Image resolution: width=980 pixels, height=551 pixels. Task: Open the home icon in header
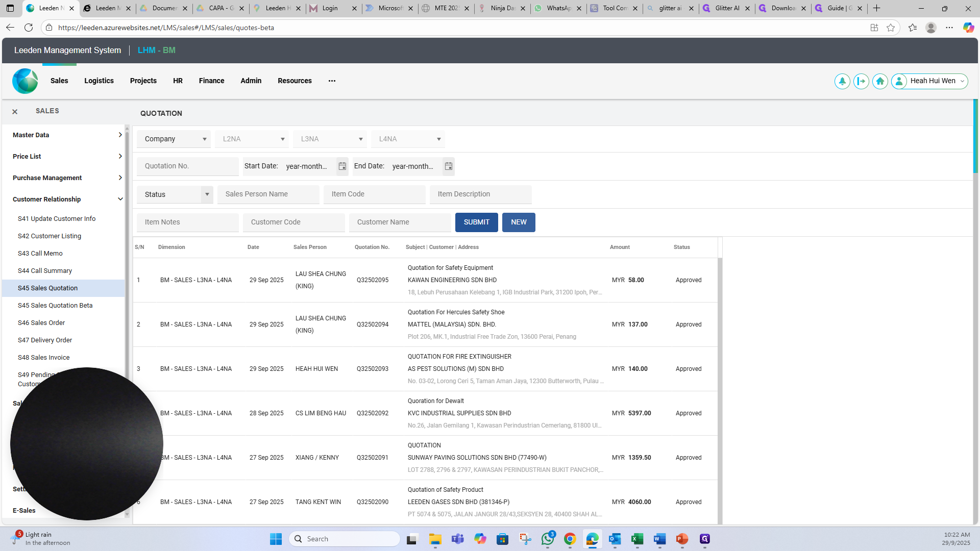[x=880, y=81]
